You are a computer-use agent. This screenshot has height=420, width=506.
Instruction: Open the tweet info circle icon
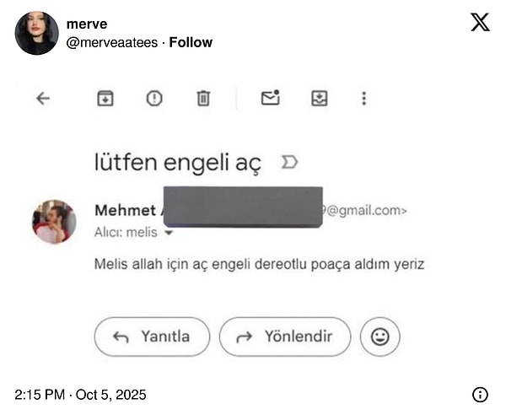[x=480, y=394]
